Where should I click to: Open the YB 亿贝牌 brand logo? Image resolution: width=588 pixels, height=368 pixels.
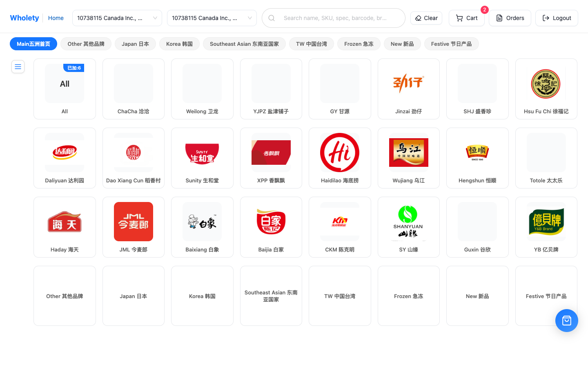[546, 222]
